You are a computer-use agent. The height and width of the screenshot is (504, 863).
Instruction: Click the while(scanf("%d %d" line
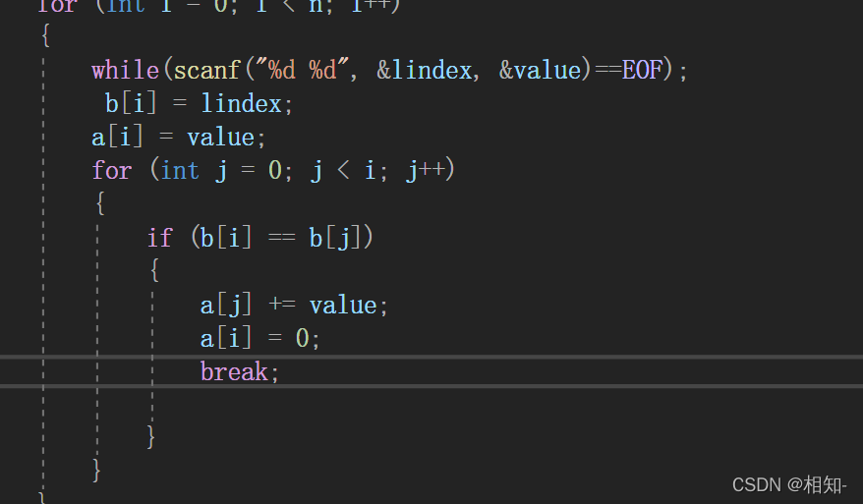(x=389, y=71)
